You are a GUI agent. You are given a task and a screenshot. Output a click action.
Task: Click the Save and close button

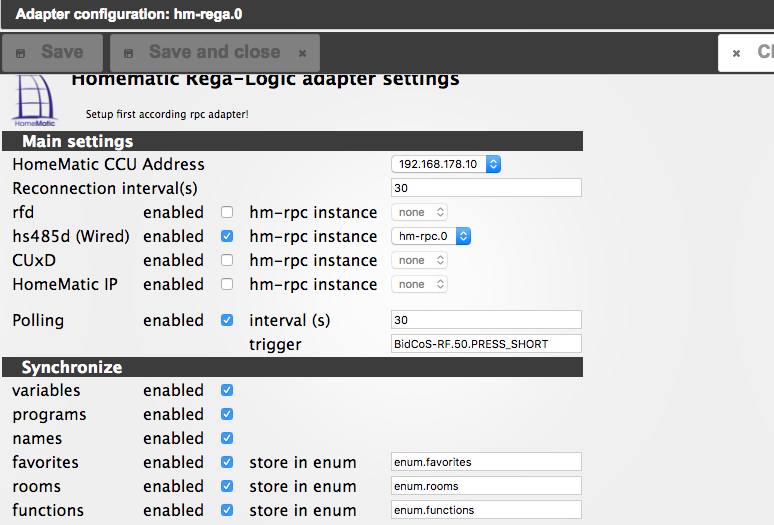coord(215,53)
